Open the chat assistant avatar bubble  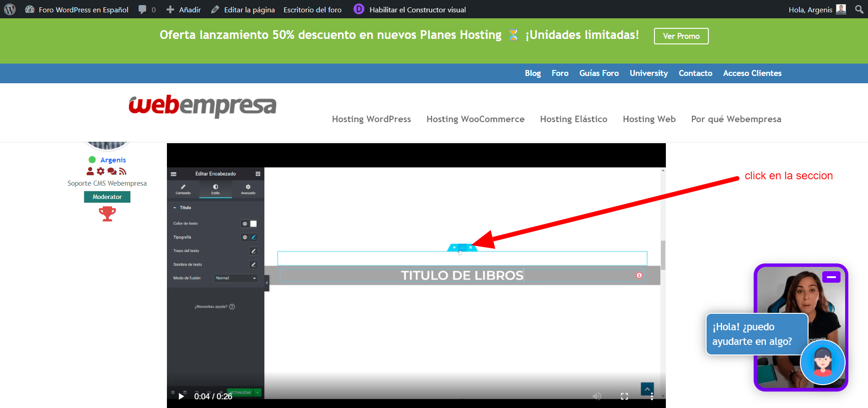pos(822,362)
